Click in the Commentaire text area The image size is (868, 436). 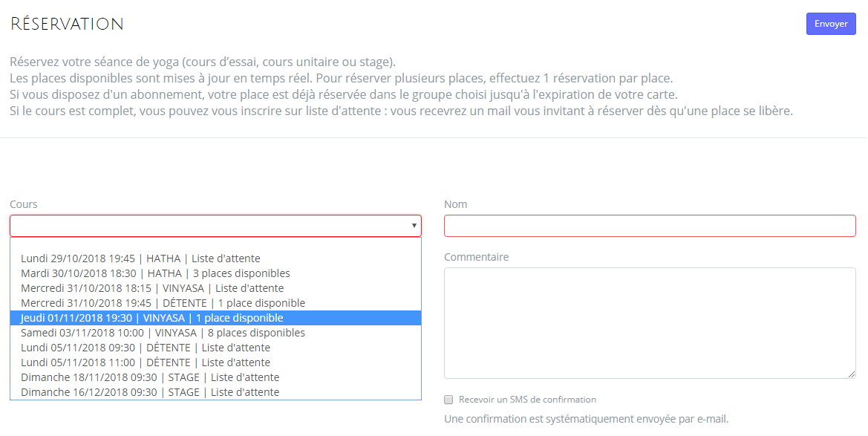click(650, 323)
